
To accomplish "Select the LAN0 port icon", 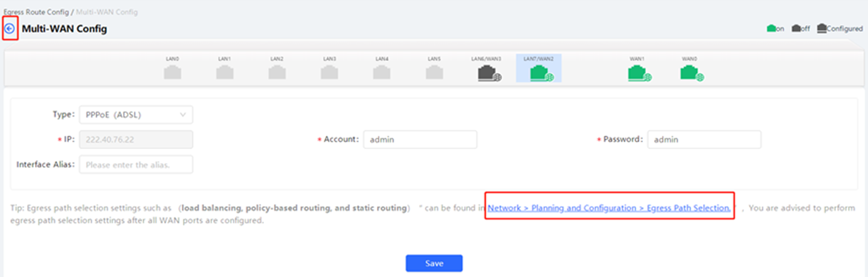I will click(x=172, y=73).
